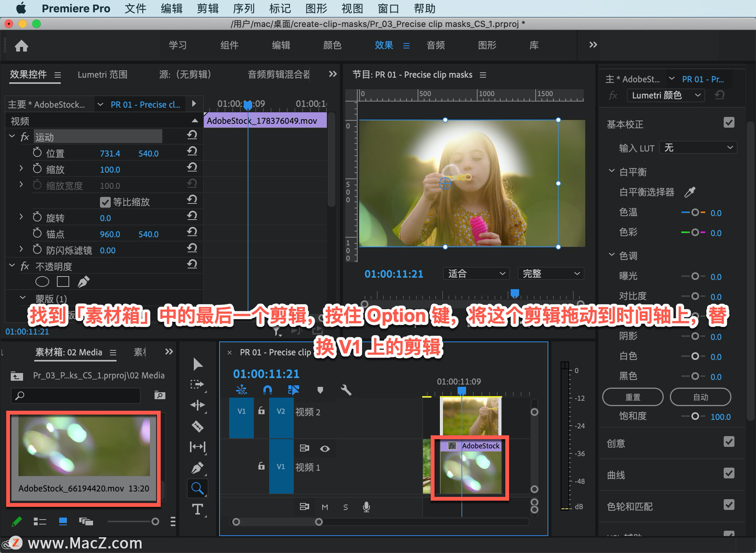Image resolution: width=756 pixels, height=553 pixels.
Task: Enable voice-over record microphone
Action: [366, 507]
